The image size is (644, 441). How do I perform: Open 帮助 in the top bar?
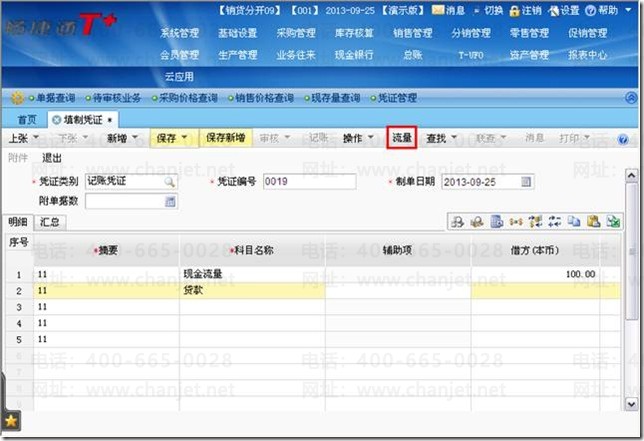pyautogui.click(x=602, y=11)
